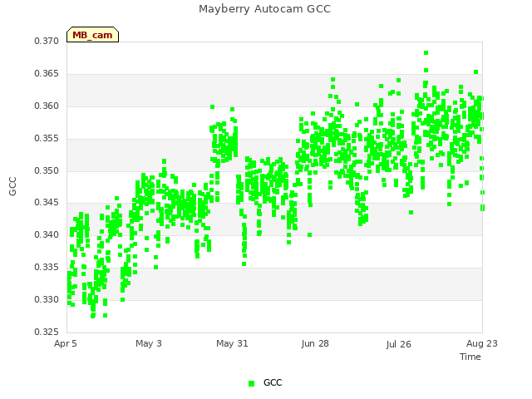532x399 pixels.
Task: Click the vertical GCC y-axis title
Action: tap(12, 186)
